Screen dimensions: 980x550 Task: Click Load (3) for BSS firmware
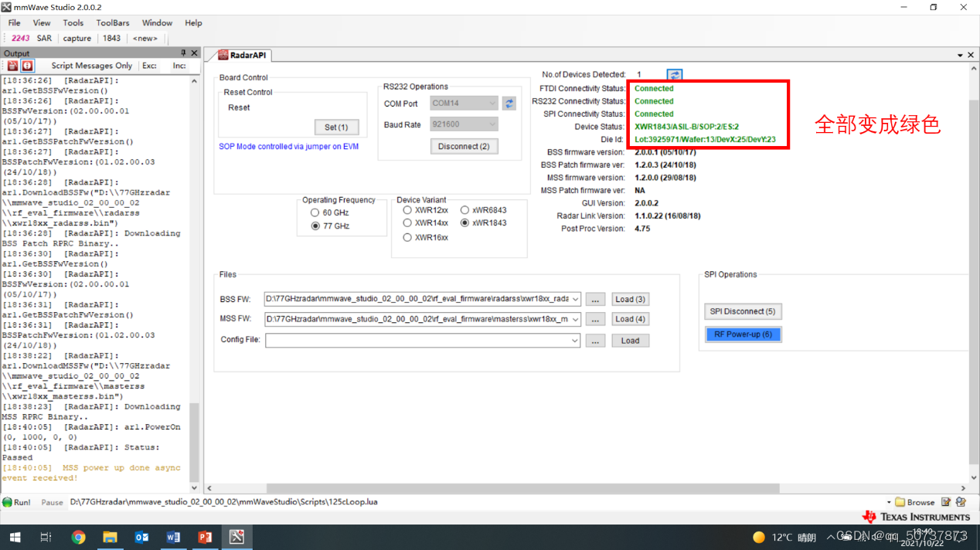(630, 299)
